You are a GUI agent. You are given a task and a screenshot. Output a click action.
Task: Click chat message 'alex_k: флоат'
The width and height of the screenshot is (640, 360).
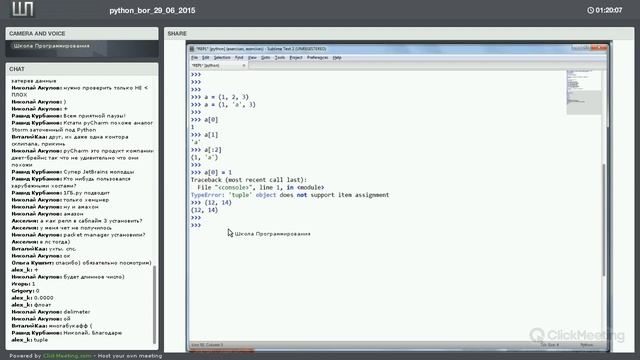pos(31,305)
